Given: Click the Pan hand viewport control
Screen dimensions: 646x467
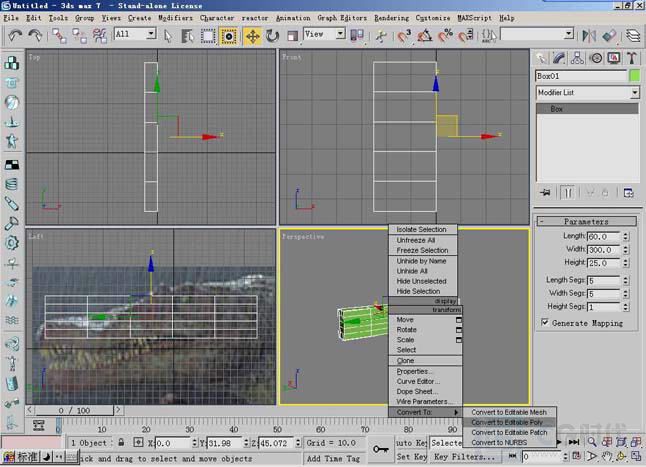Looking at the screenshot, I should click(606, 456).
